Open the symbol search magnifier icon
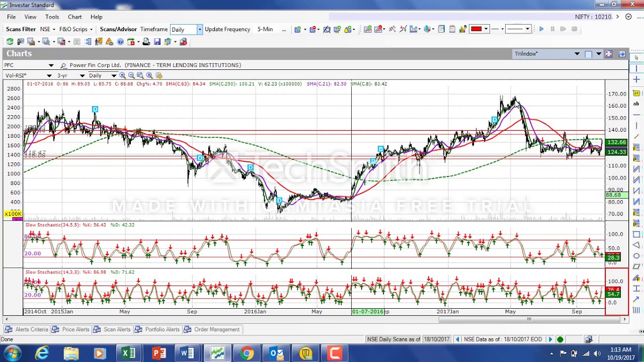Image resolution: width=644 pixels, height=362 pixels. pos(63,65)
